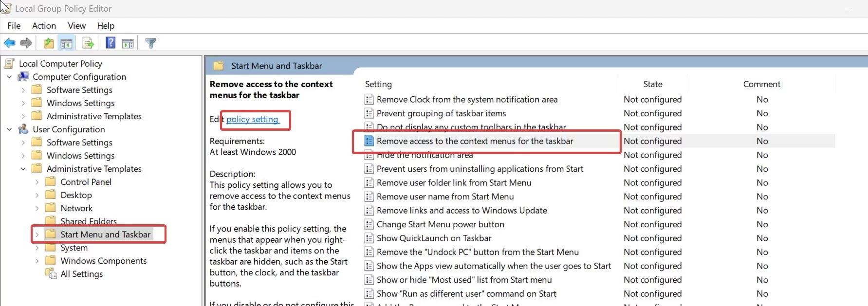Click the Control Panel folder icon
This screenshot has height=306, width=868.
[x=51, y=181]
